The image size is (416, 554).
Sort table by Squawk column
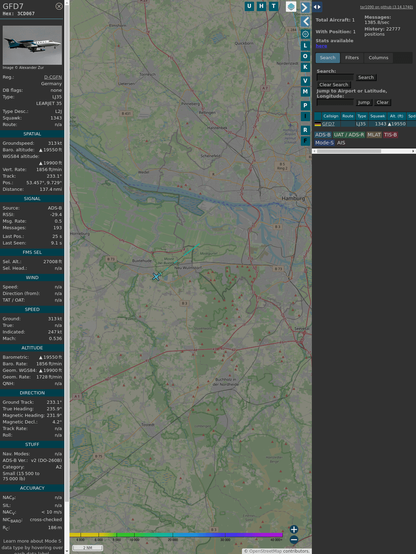(377, 116)
